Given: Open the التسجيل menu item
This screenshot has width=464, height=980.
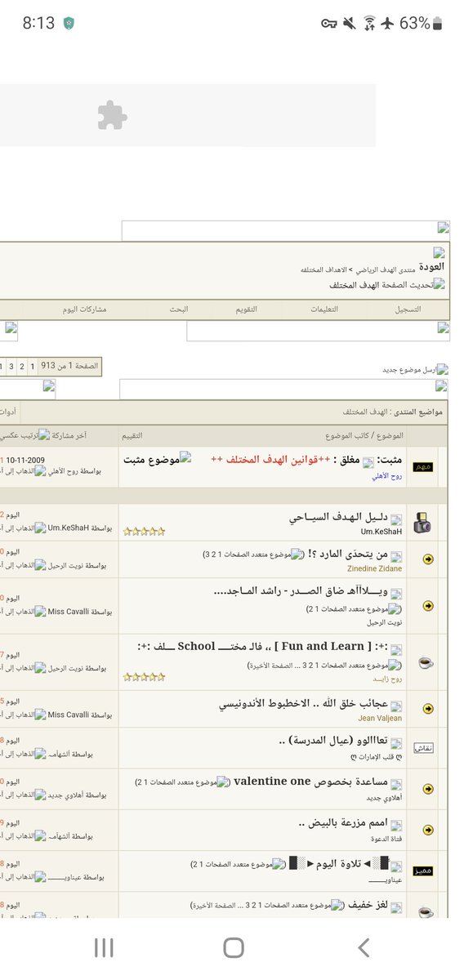Looking at the screenshot, I should click(408, 310).
